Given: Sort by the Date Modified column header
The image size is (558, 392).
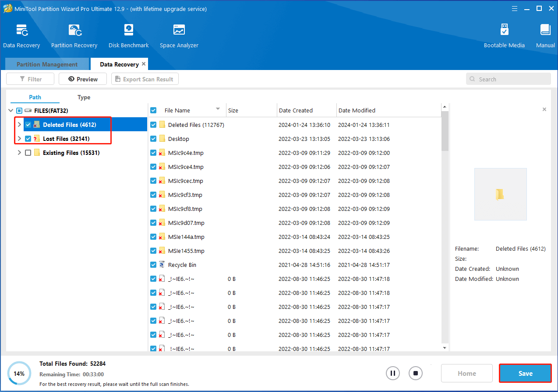Looking at the screenshot, I should pyautogui.click(x=388, y=110).
